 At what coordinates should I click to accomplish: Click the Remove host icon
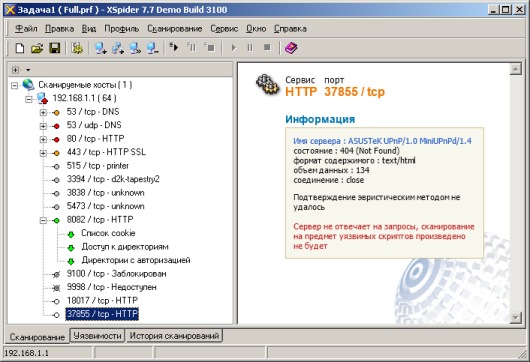(152, 48)
